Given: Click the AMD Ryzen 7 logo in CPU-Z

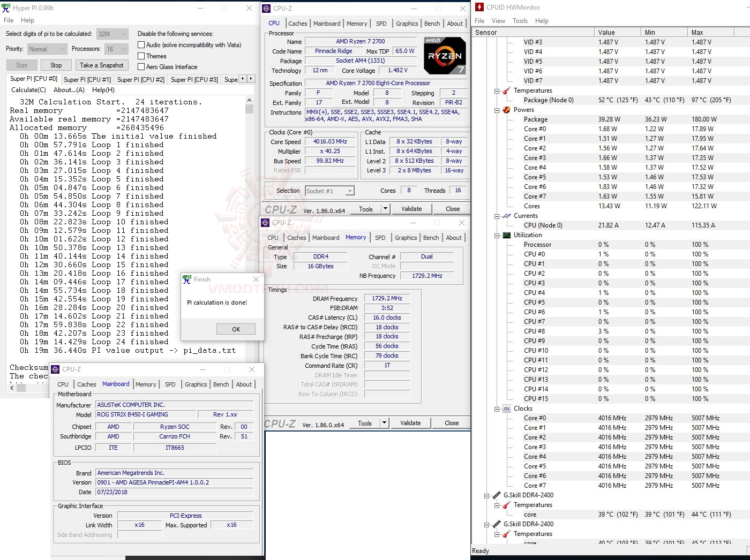Looking at the screenshot, I should click(x=444, y=56).
